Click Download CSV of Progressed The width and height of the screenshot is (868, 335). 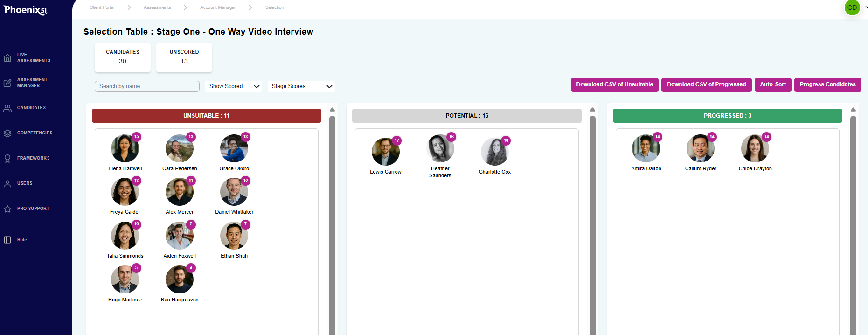point(707,84)
